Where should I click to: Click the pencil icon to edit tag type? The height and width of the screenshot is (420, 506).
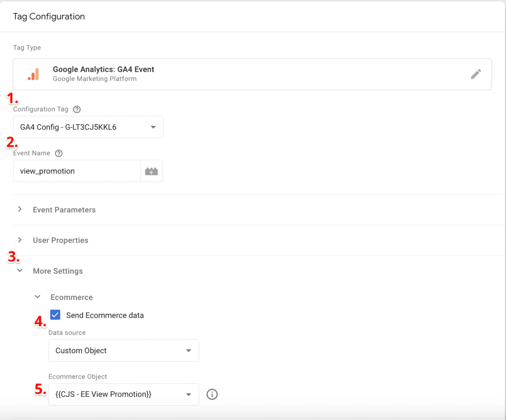(x=475, y=74)
